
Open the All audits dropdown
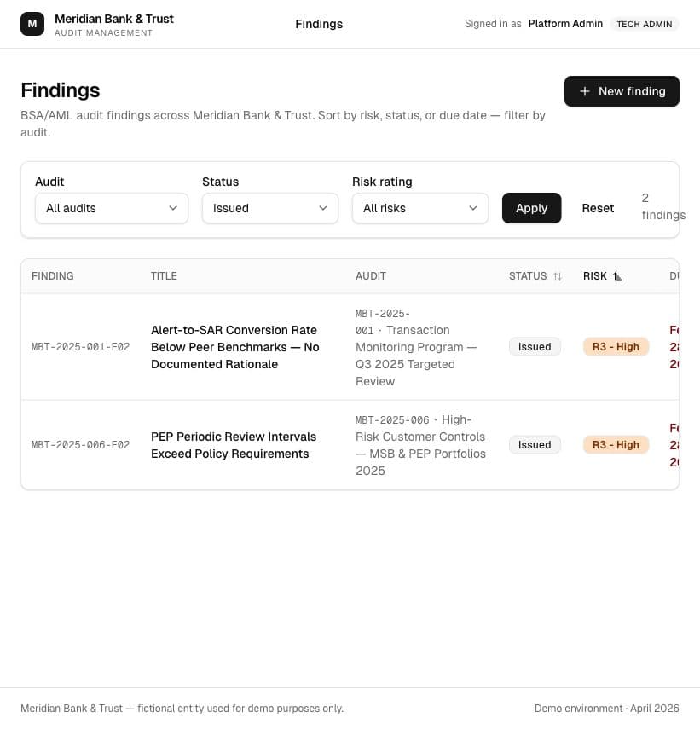pos(112,208)
